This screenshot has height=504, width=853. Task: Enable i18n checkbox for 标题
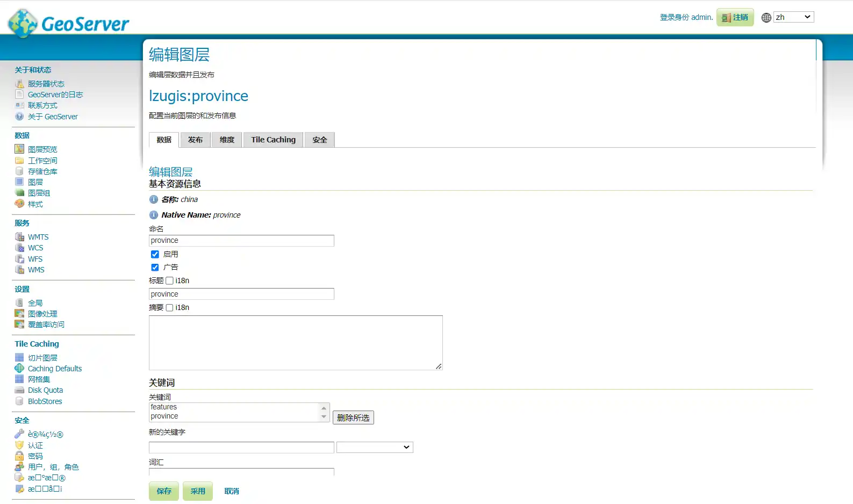pos(169,280)
